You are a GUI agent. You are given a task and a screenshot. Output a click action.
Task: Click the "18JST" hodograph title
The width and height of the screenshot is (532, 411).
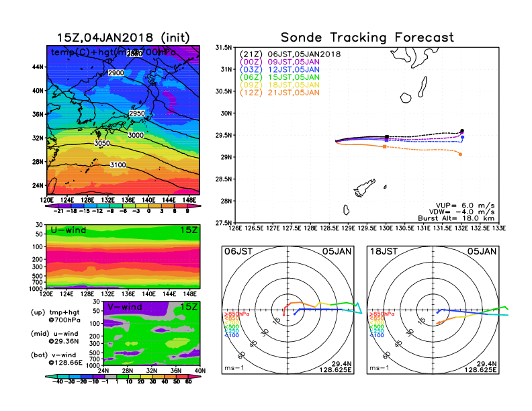[x=384, y=252]
